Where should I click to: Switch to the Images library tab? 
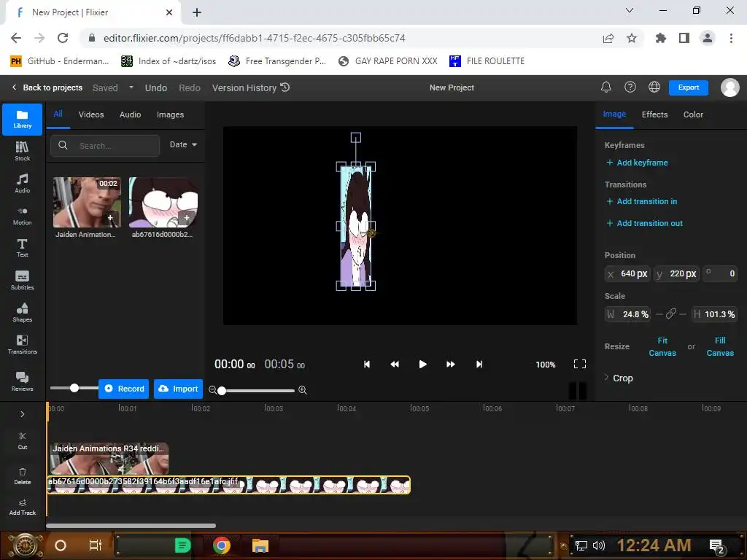click(170, 114)
